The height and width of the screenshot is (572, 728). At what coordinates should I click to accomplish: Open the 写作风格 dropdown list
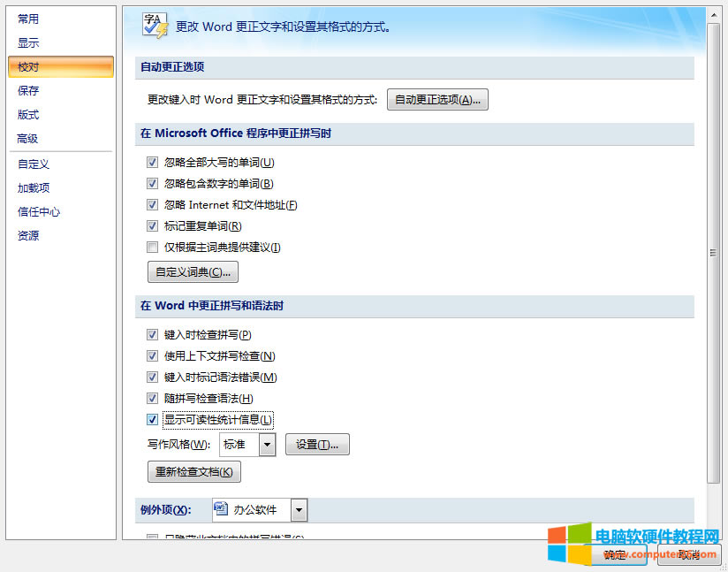point(268,445)
